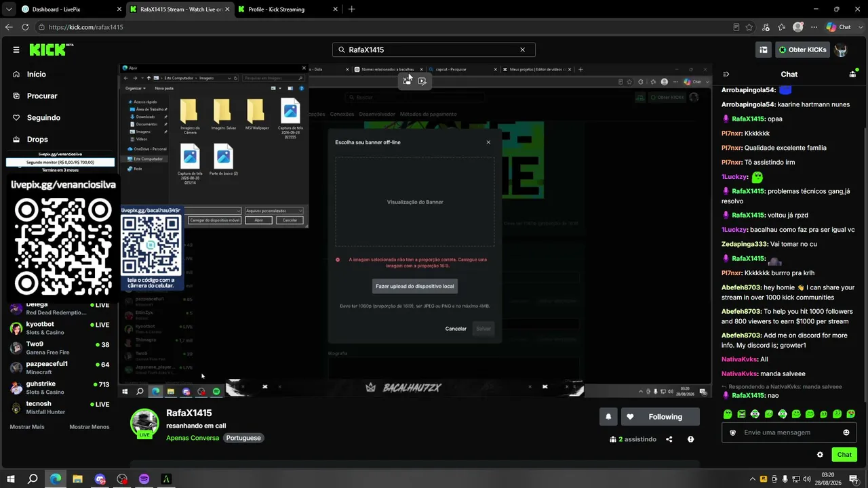Open chat settings gear
Image resolution: width=868 pixels, height=488 pixels.
tap(820, 455)
